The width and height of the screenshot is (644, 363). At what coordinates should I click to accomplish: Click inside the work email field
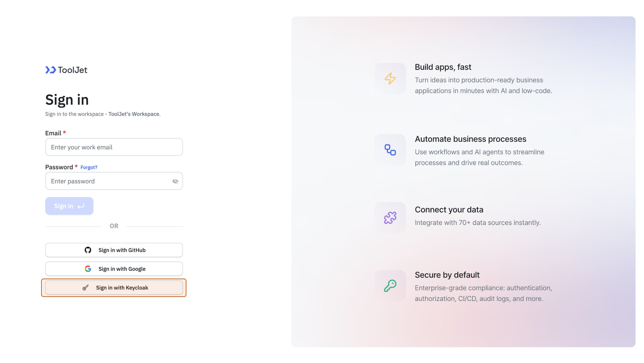click(x=114, y=147)
